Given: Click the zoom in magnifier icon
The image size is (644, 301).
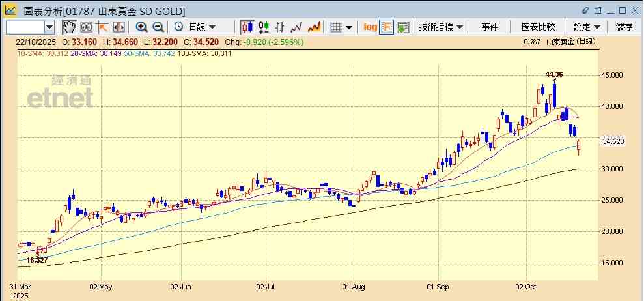Looking at the screenshot, I should pos(141,27).
